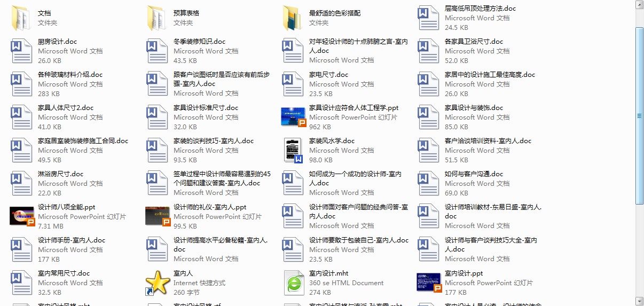Select Word icon for 设计师要敢于包装自己-室内人.doc

(x=293, y=250)
